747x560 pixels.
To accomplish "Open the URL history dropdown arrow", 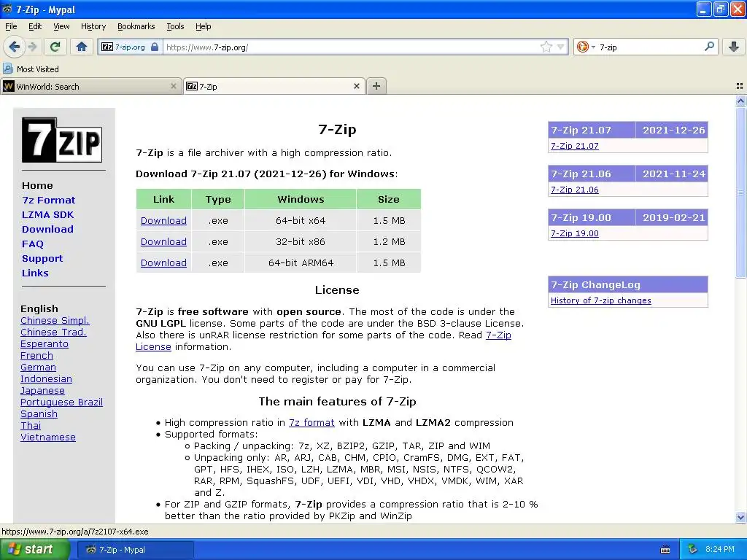I will pyautogui.click(x=561, y=47).
